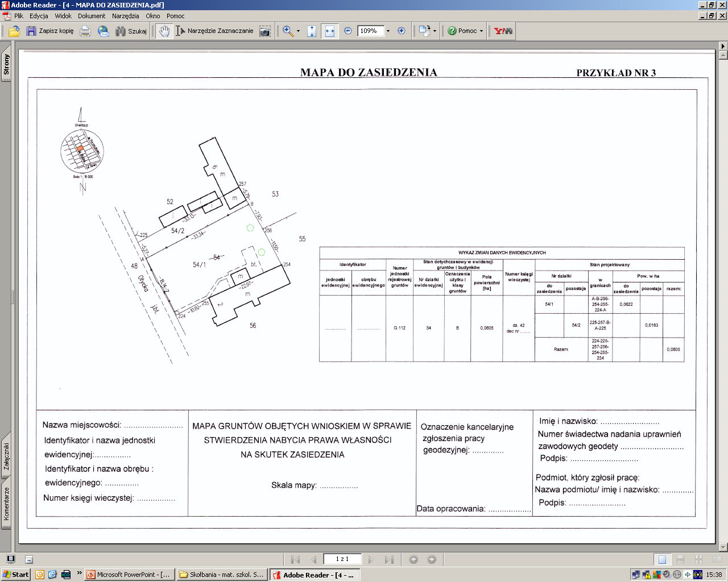728x582 pixels.
Task: Open the Komentarze side panel tab
Action: (6, 504)
